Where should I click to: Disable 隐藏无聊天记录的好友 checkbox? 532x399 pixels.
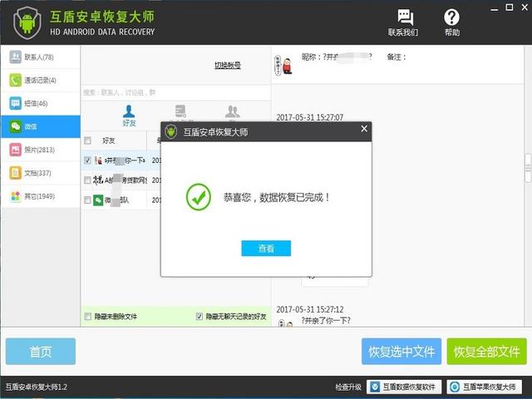(199, 317)
